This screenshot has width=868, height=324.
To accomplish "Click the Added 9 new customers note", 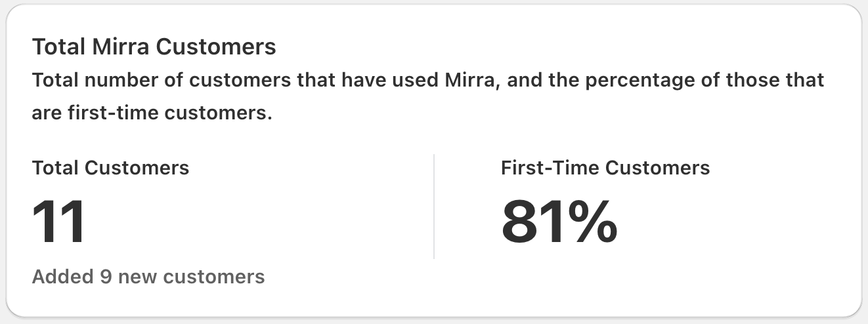I will [x=148, y=276].
